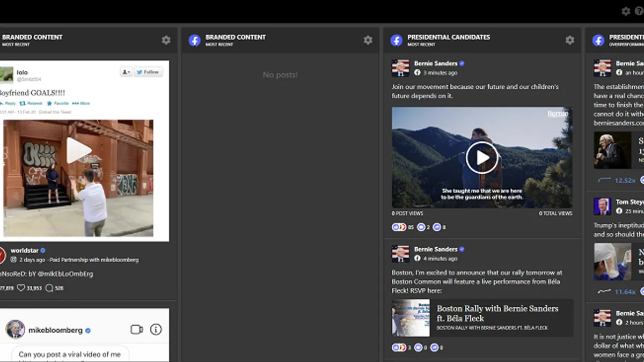Click comments icon showing 2 on video post

(421, 227)
